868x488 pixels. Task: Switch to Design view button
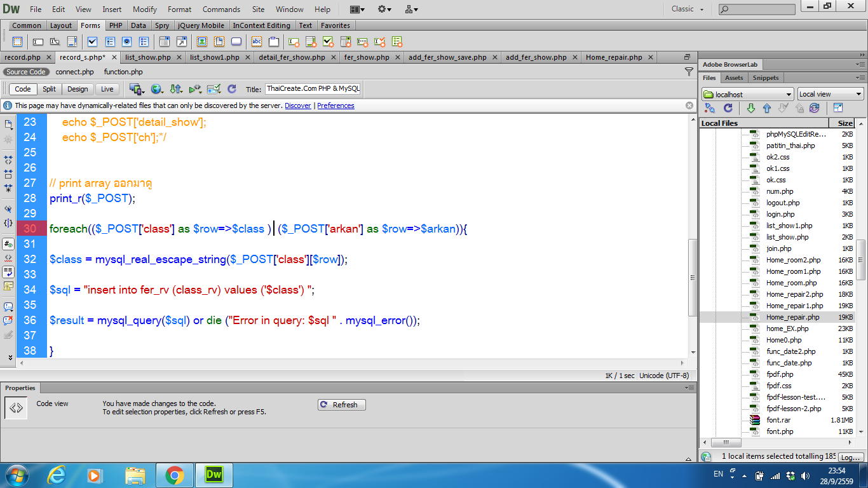[78, 89]
